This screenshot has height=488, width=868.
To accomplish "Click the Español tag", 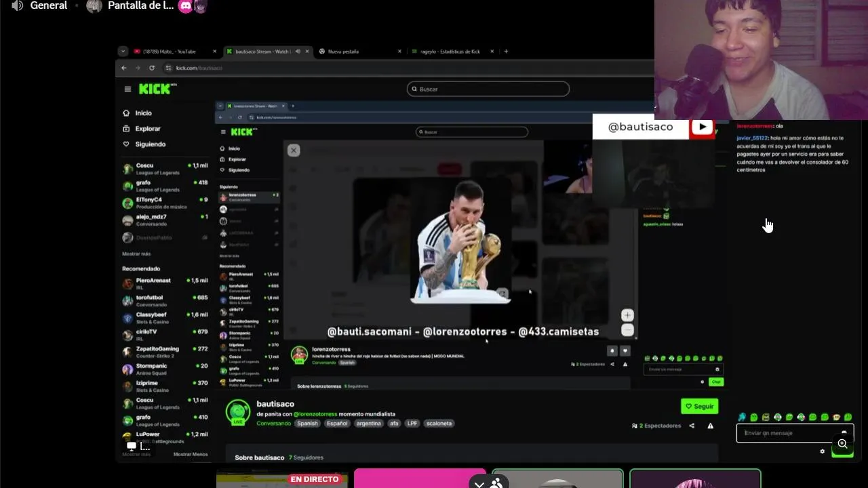I will (337, 423).
